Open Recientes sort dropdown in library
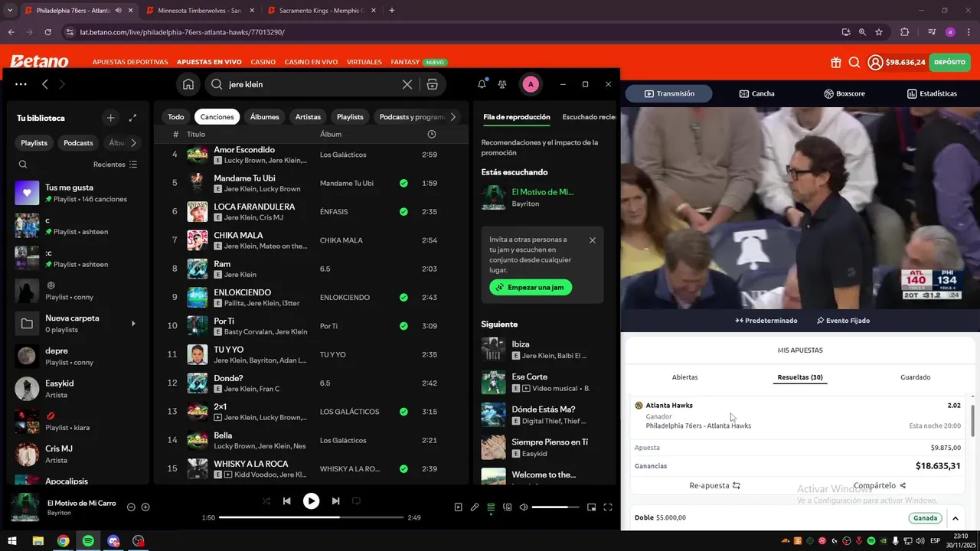This screenshot has width=980, height=551. 115,165
